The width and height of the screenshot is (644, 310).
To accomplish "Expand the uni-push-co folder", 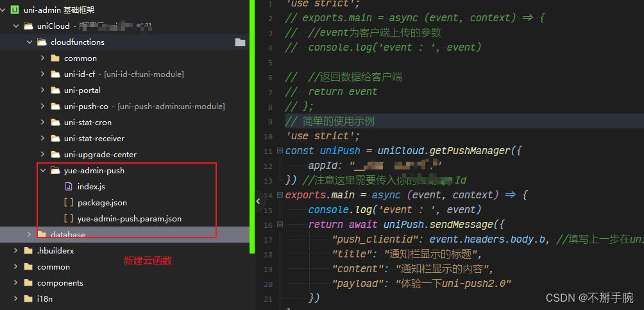I will pyautogui.click(x=42, y=107).
